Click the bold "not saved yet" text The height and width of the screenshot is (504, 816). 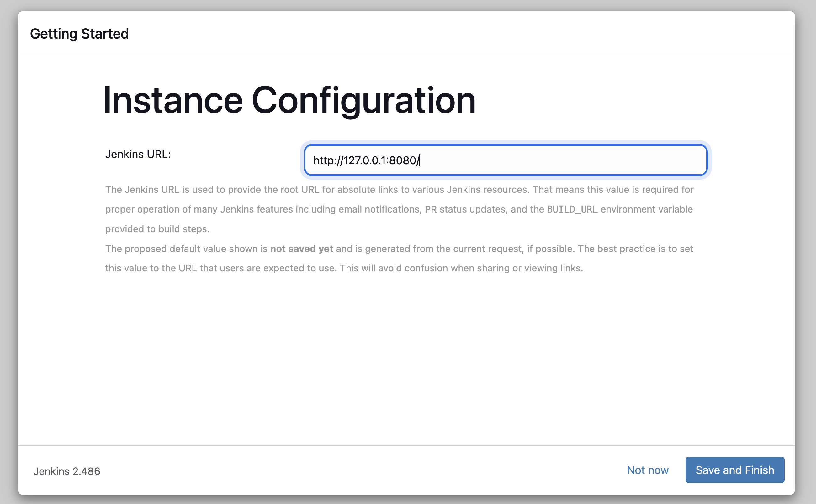pyautogui.click(x=301, y=249)
